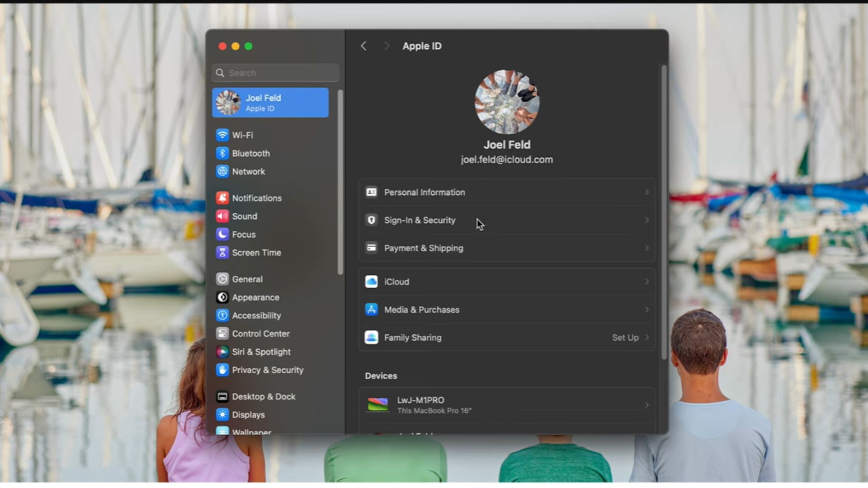Open Screen Time hourglass icon
Viewport: 868px width, 488px height.
[x=222, y=253]
